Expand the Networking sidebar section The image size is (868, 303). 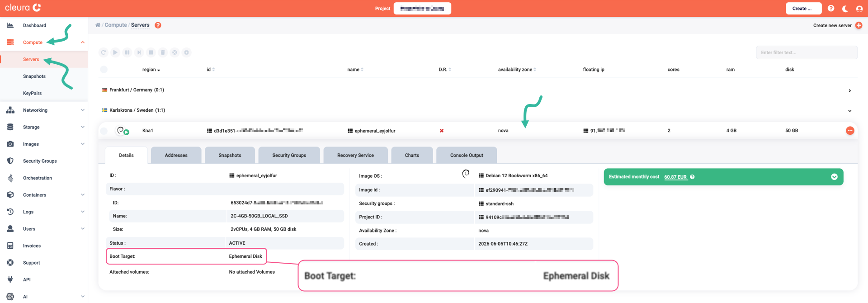[x=83, y=110]
